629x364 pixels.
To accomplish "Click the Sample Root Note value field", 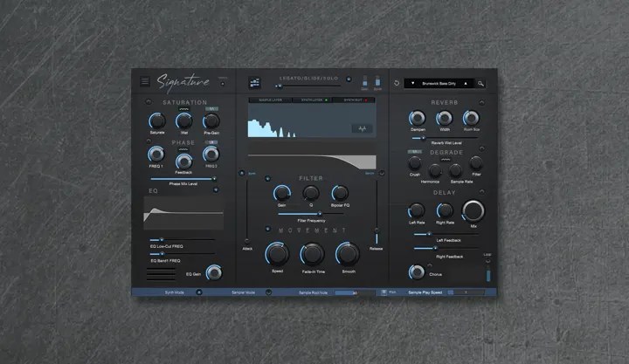I will pos(355,292).
